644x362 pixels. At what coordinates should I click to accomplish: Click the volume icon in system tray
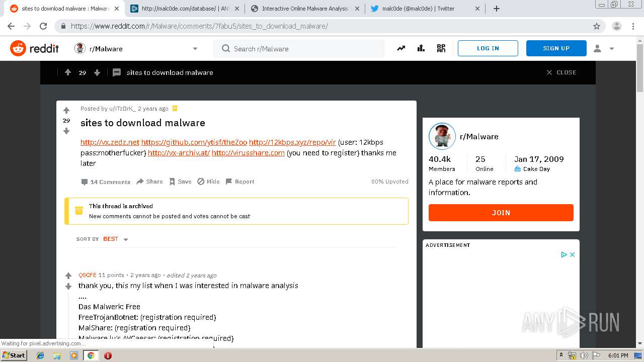(584, 355)
